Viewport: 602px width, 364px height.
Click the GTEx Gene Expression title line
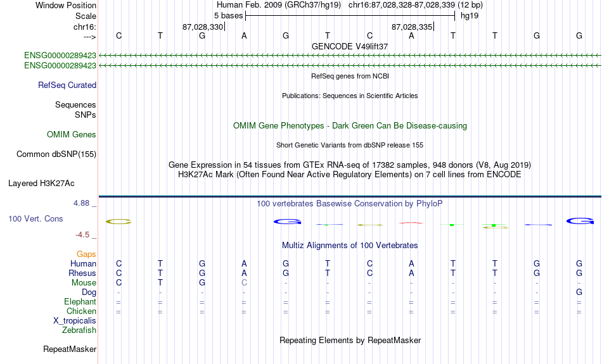pyautogui.click(x=350, y=165)
